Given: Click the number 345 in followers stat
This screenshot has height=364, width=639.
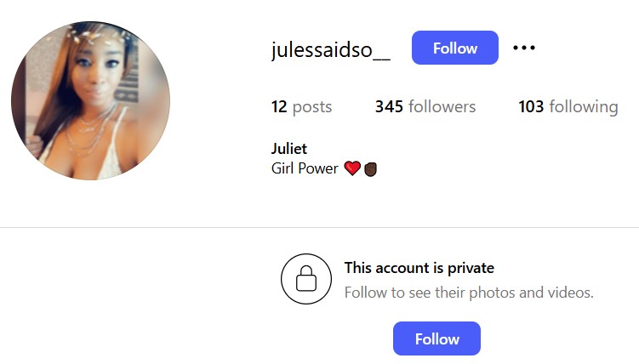Looking at the screenshot, I should (x=389, y=106).
